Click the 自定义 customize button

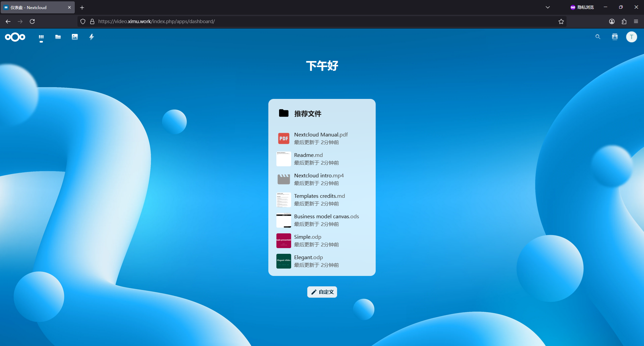coord(322,292)
